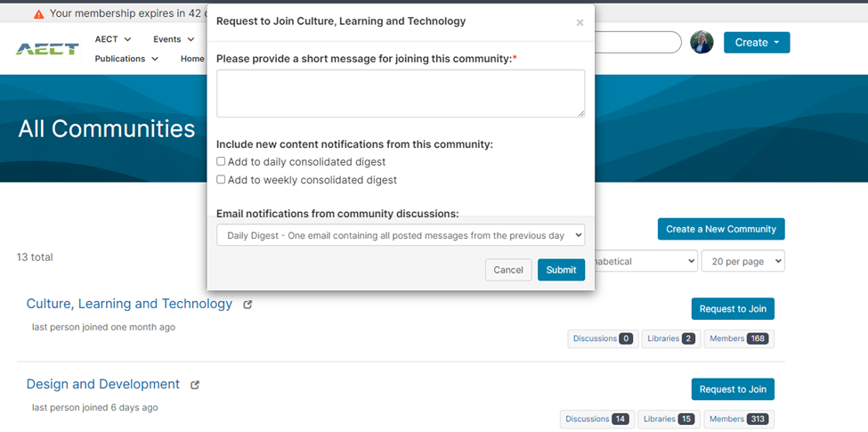Viewport: 868px width, 432px height.
Task: Open the Publications menu
Action: coord(126,59)
